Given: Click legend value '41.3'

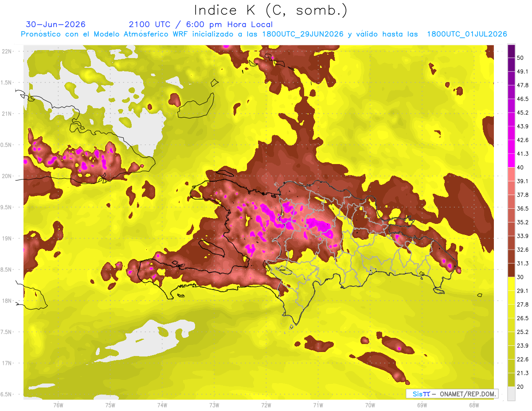Looking at the screenshot, I should pos(522,154).
